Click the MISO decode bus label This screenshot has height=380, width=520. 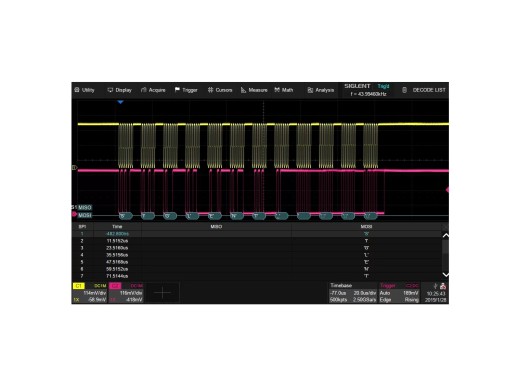(x=85, y=207)
